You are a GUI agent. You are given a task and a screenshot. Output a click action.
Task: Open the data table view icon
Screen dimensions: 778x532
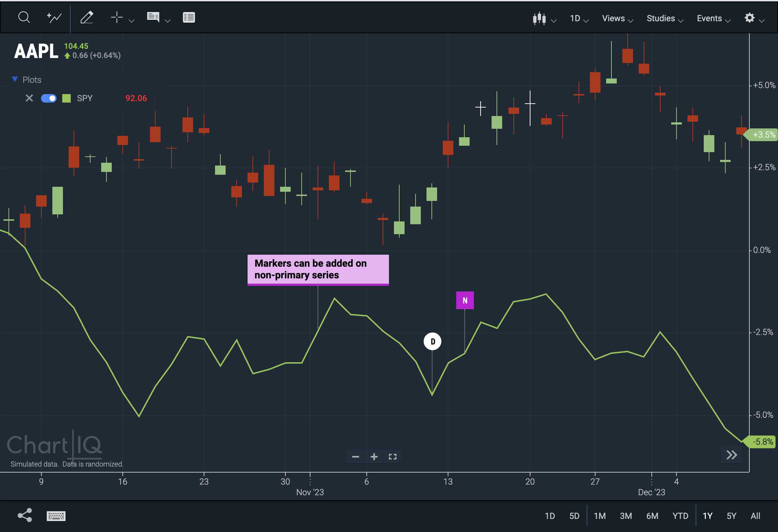[x=189, y=17]
